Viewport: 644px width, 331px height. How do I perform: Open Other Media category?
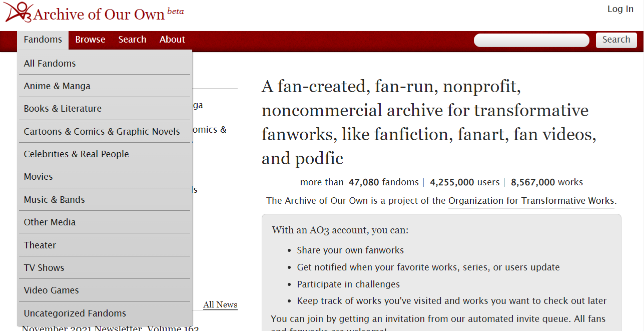[x=105, y=222]
